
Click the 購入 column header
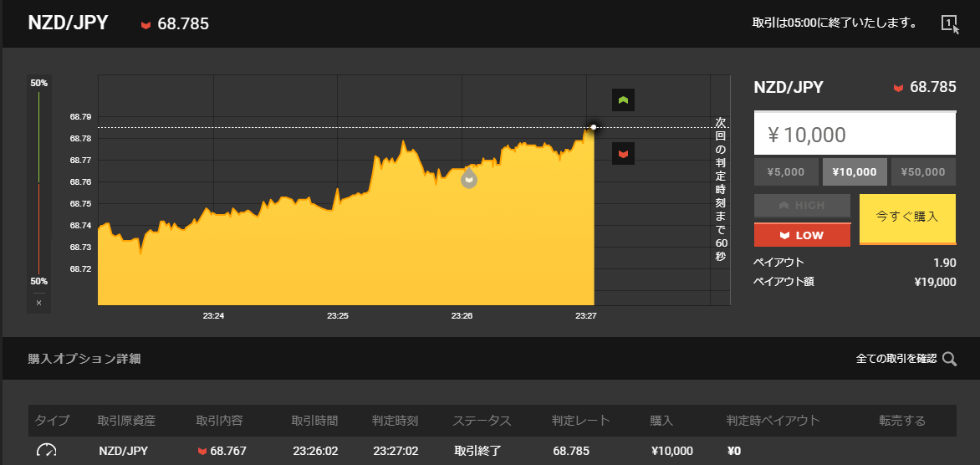click(661, 421)
